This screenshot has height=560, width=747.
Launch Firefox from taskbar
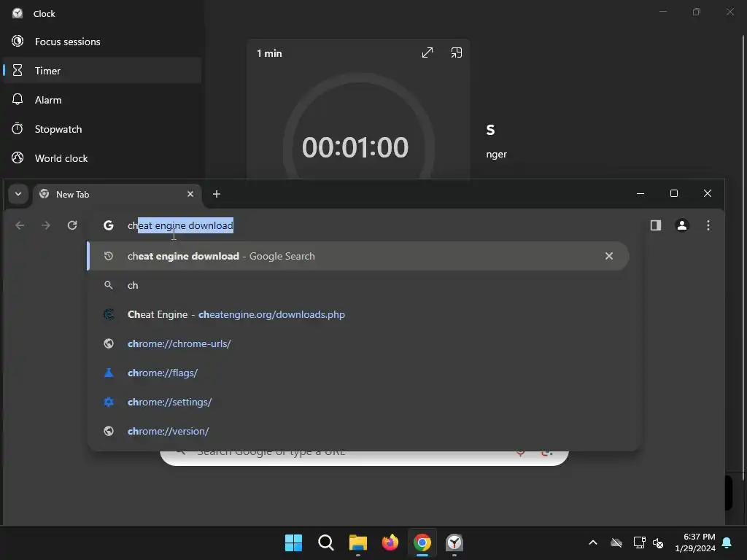pyautogui.click(x=390, y=542)
